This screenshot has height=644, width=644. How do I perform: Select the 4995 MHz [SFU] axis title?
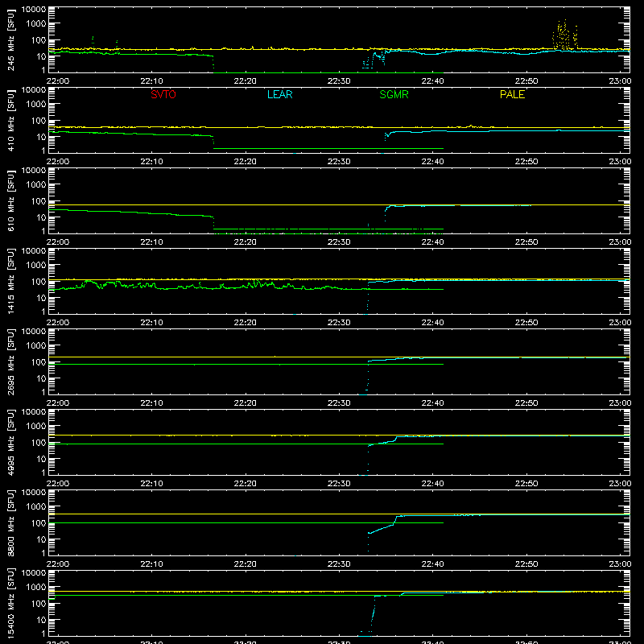(10, 443)
